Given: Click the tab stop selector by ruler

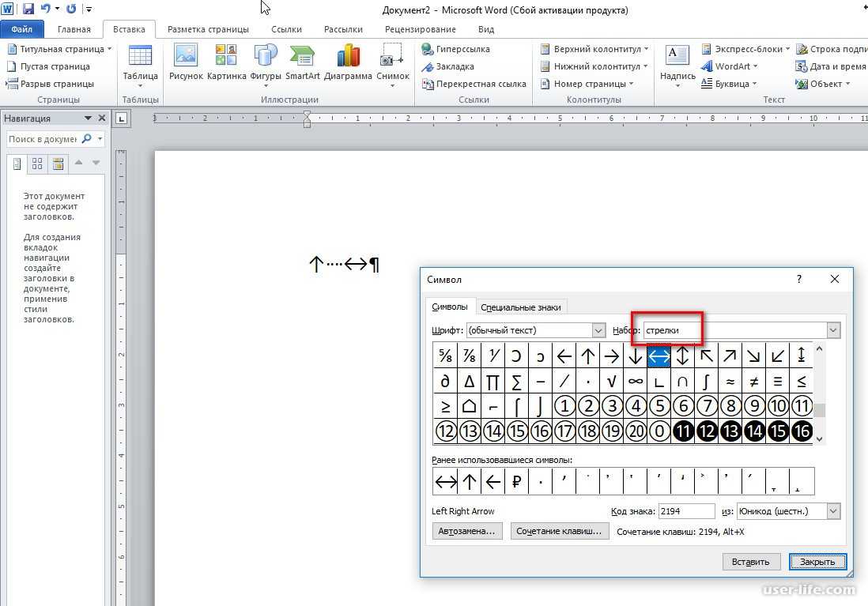Looking at the screenshot, I should (x=121, y=119).
